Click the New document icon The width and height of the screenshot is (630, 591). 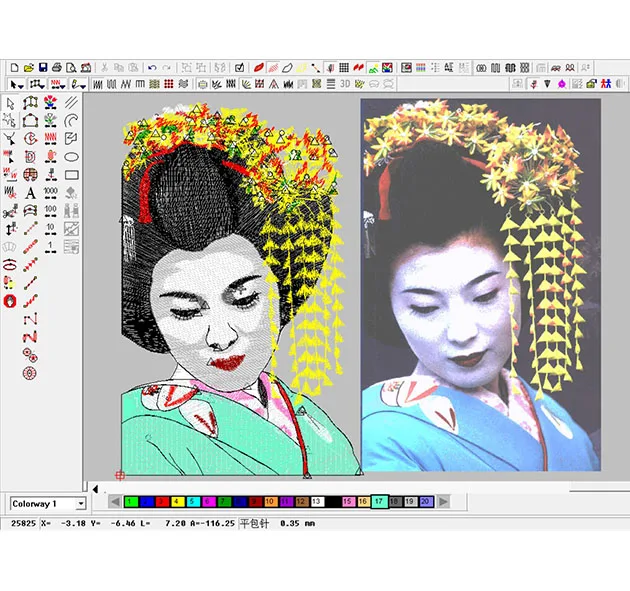[x=15, y=67]
